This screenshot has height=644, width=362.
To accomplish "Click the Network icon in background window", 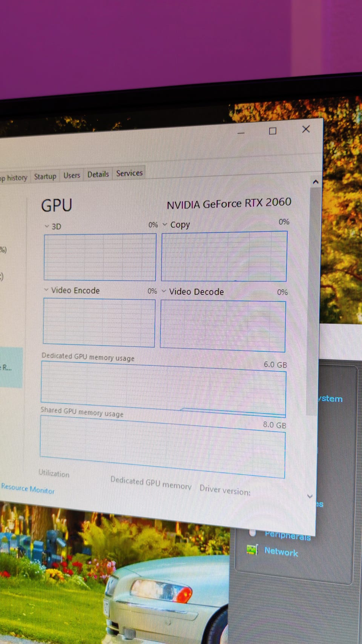I will (x=252, y=550).
